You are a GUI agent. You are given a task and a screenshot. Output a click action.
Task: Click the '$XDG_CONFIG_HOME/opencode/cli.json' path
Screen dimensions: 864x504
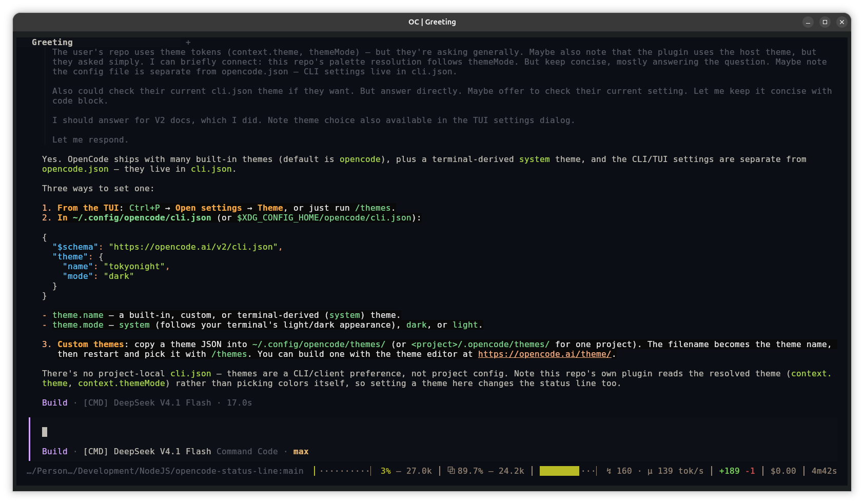[x=324, y=218]
